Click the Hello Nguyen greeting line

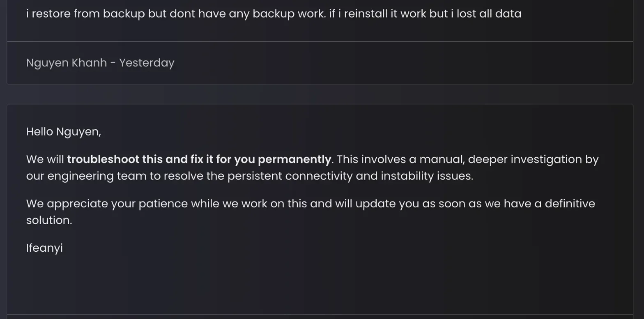(63, 132)
